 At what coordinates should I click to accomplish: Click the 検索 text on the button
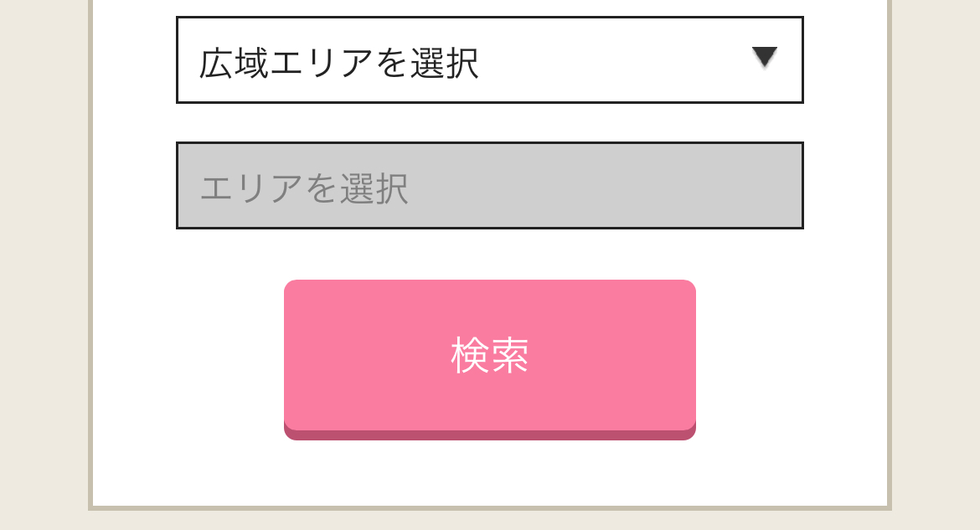coord(490,356)
